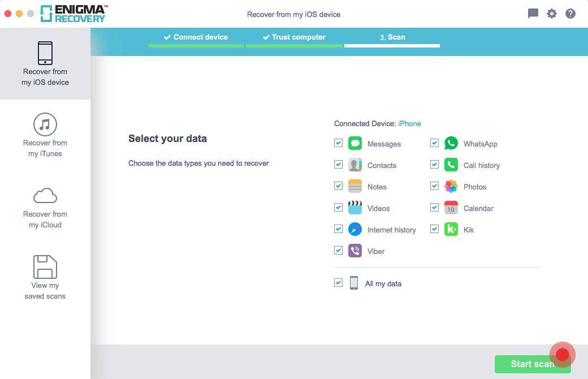Disable the Call history checkbox
The image size is (588, 379).
[434, 165]
